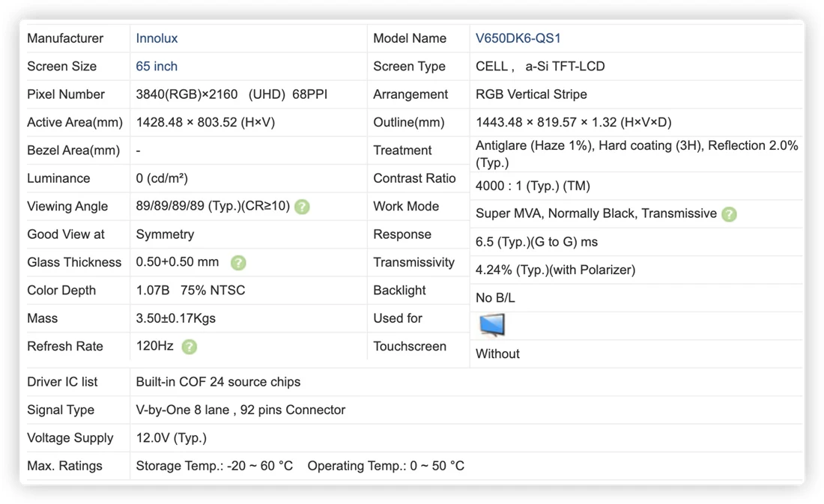
Task: Select the Transmissivity label
Action: [x=413, y=262]
